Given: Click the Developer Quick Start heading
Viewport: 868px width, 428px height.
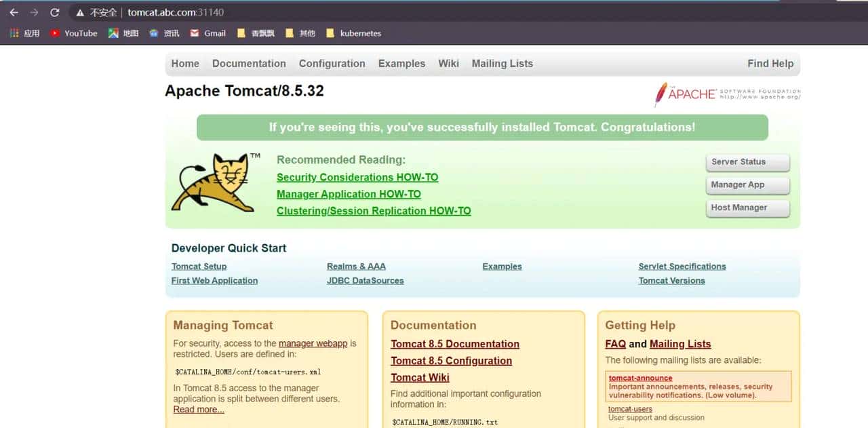Looking at the screenshot, I should [229, 248].
